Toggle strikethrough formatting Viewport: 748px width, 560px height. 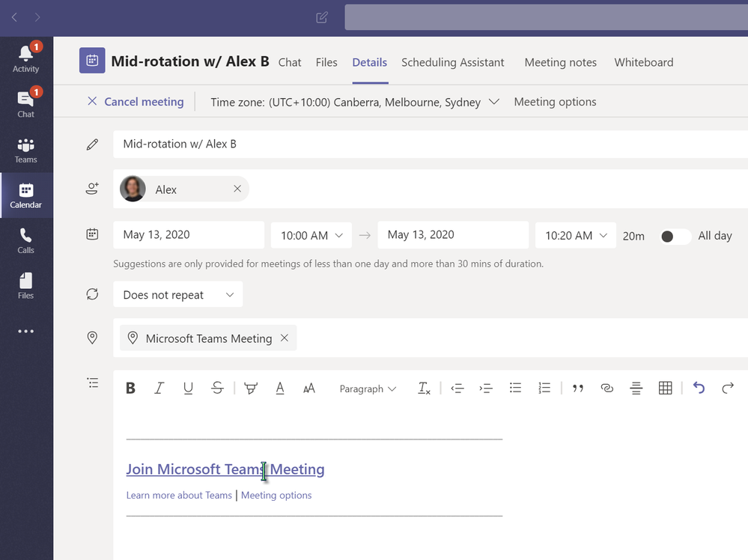pyautogui.click(x=217, y=389)
